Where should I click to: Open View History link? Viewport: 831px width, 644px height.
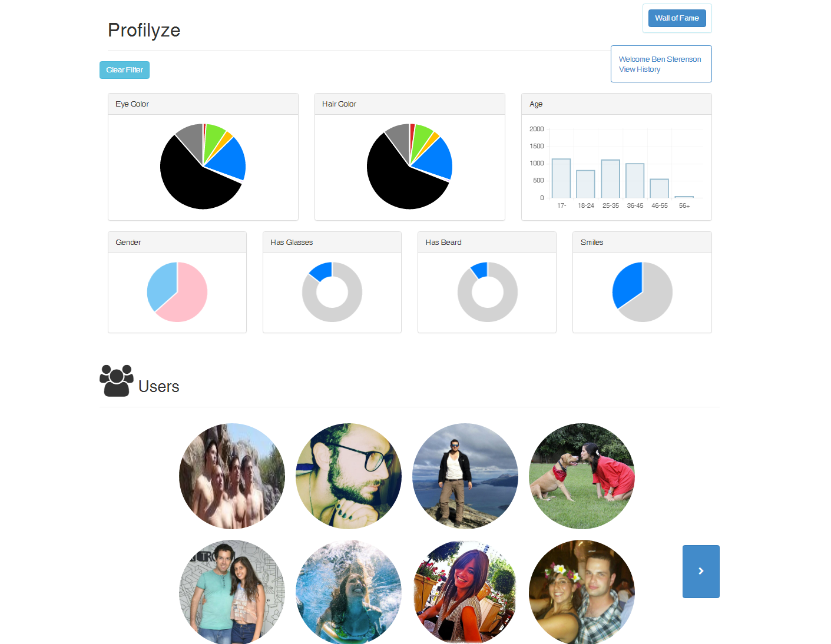coord(640,69)
